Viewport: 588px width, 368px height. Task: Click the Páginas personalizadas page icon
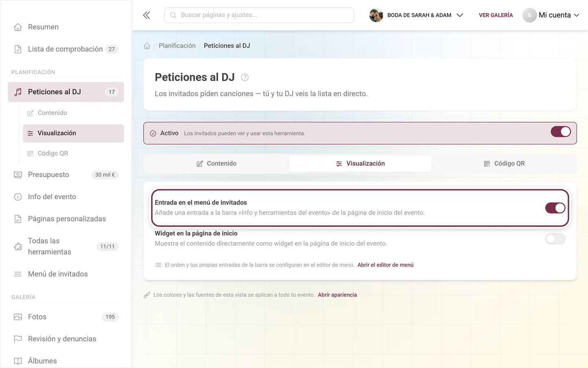pyautogui.click(x=18, y=219)
